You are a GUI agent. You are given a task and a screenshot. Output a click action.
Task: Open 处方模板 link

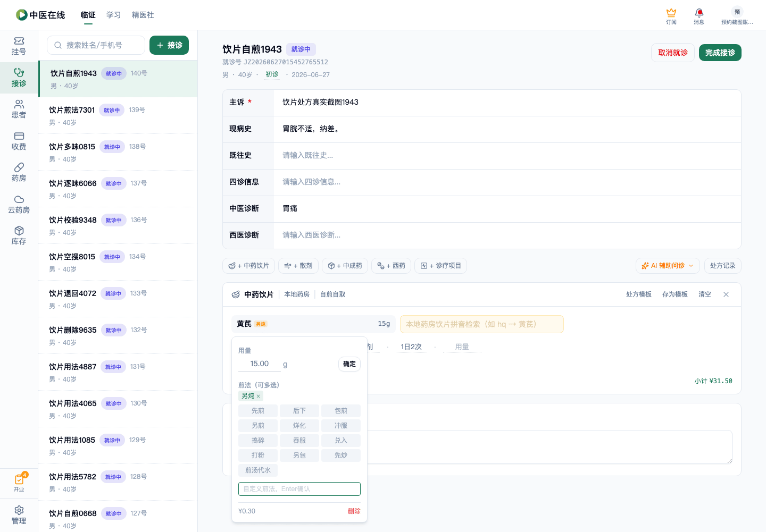(x=639, y=294)
